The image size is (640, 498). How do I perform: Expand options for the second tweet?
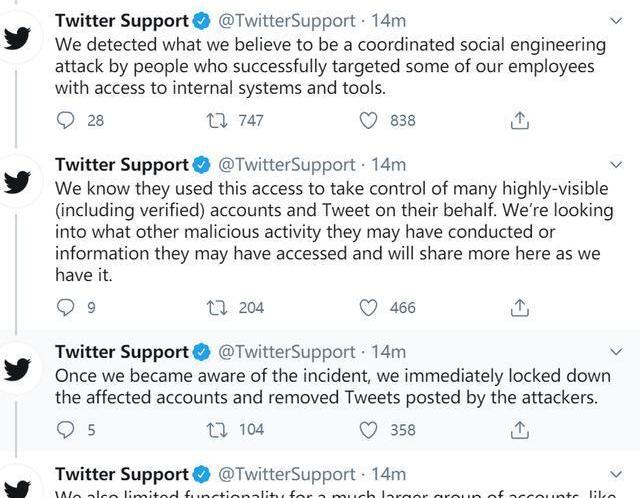(616, 165)
